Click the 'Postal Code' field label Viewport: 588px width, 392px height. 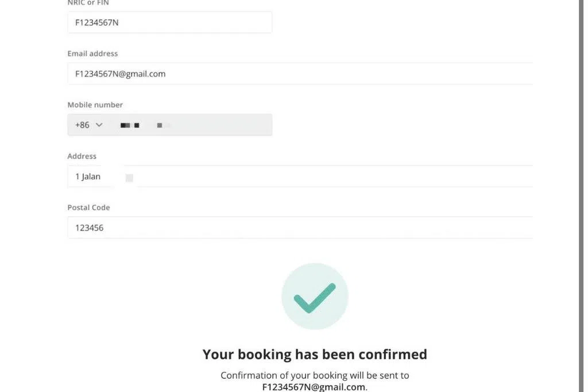pos(88,207)
